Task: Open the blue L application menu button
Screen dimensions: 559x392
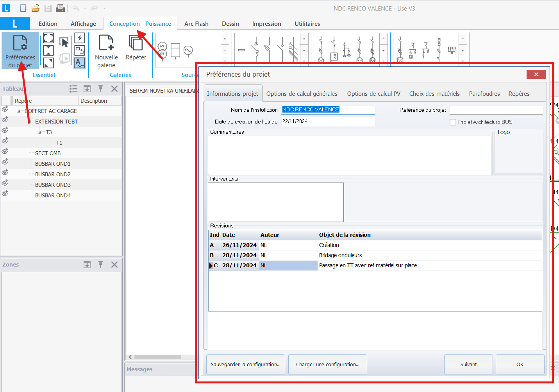Action: (x=15, y=23)
